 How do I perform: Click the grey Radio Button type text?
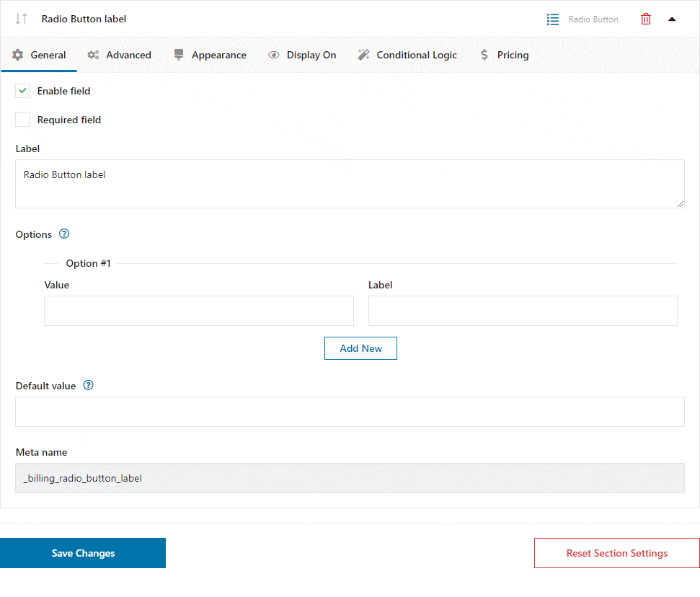(593, 19)
